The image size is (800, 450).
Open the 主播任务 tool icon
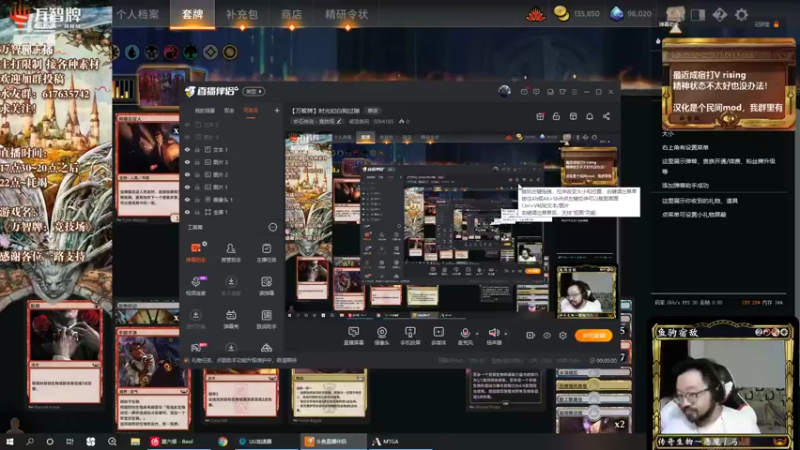(266, 252)
